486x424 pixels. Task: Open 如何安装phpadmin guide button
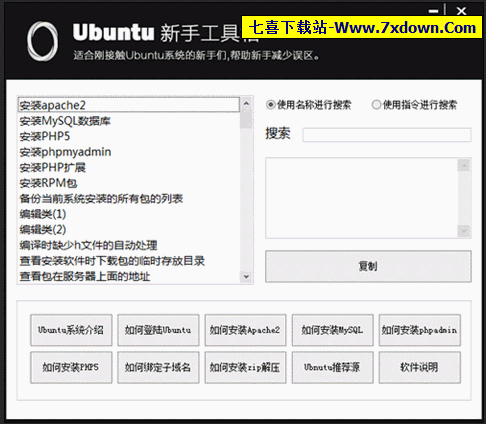tap(420, 330)
